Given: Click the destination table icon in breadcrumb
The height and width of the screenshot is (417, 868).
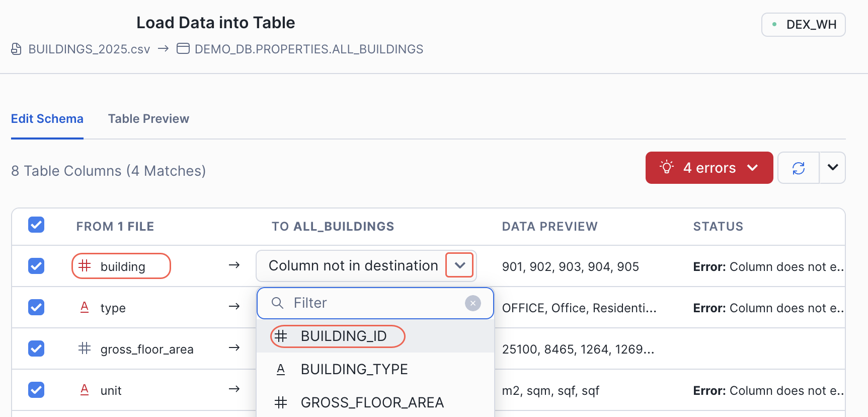Looking at the screenshot, I should pyautogui.click(x=183, y=49).
